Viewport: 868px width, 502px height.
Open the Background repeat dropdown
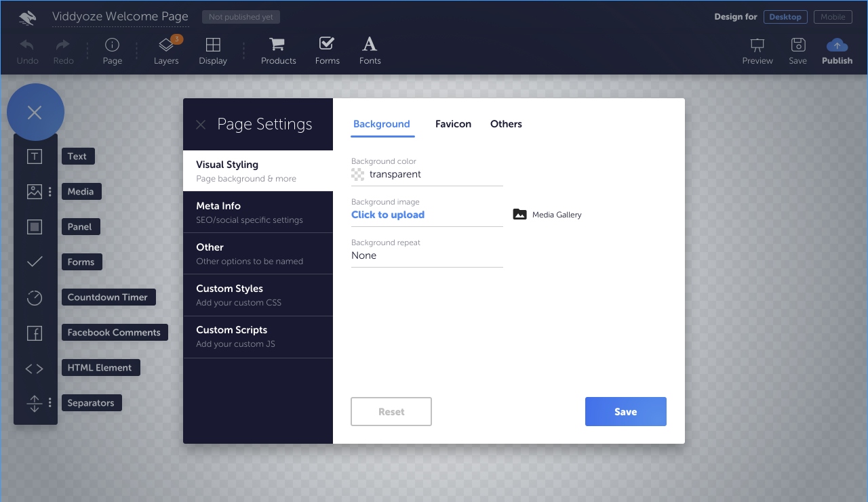(x=427, y=255)
